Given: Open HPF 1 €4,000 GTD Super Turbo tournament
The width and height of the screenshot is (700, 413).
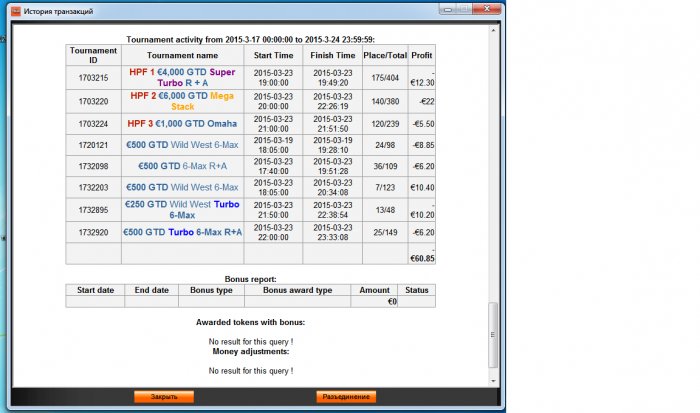Looking at the screenshot, I should coord(182,78).
